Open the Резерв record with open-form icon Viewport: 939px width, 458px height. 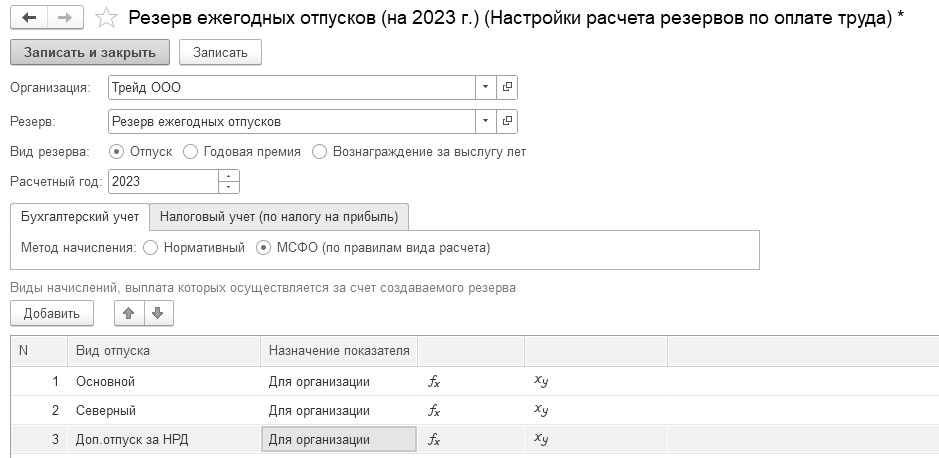pos(507,122)
